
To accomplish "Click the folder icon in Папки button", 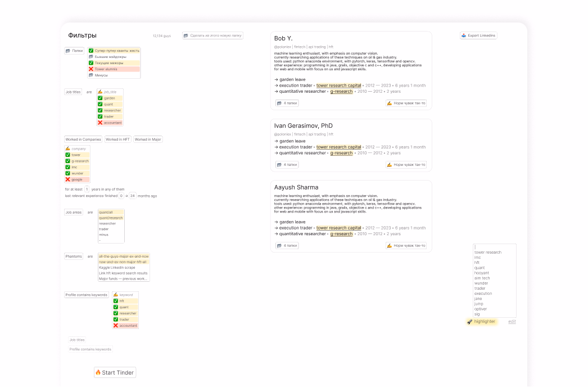I will (x=68, y=51).
